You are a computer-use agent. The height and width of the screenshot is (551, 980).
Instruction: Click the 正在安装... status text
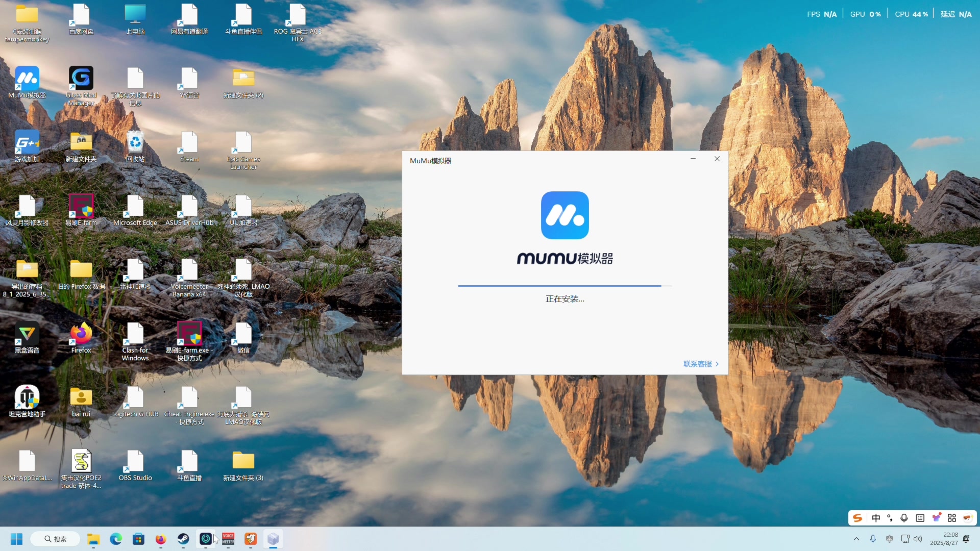(x=565, y=299)
